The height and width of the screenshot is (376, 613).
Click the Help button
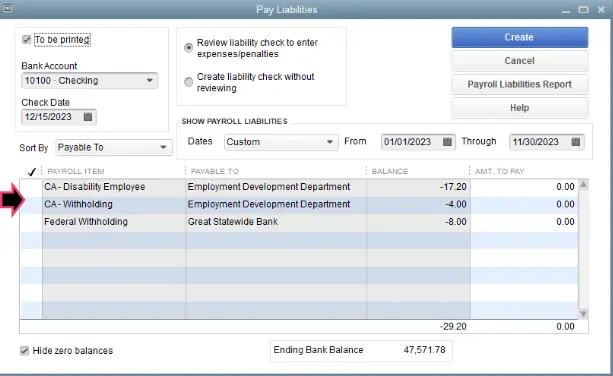520,108
